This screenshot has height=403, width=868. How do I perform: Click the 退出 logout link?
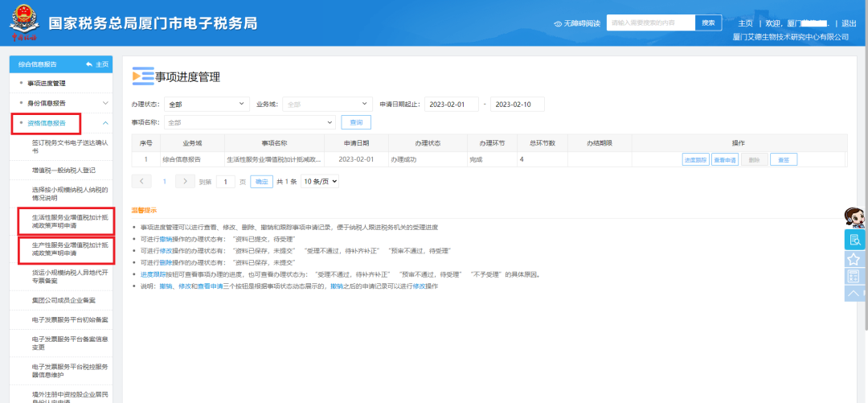point(849,23)
